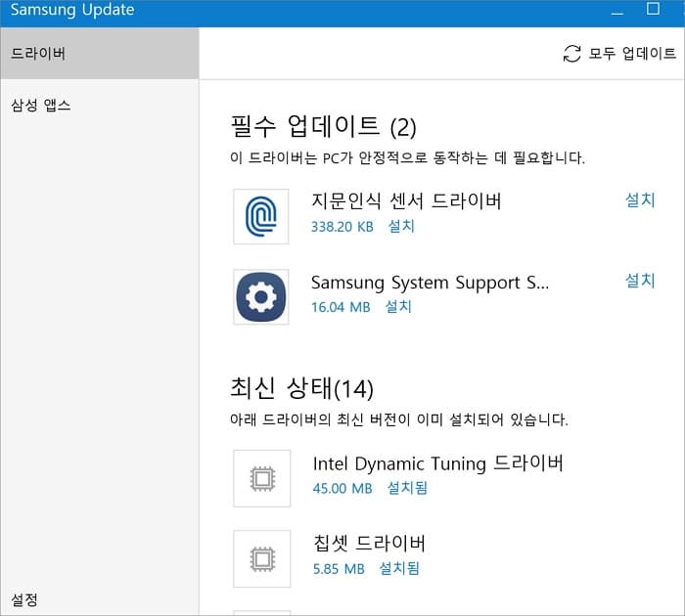685x616 pixels.
Task: Select the Intel Dynamic Tuning 드라이버 title
Action: click(x=437, y=463)
